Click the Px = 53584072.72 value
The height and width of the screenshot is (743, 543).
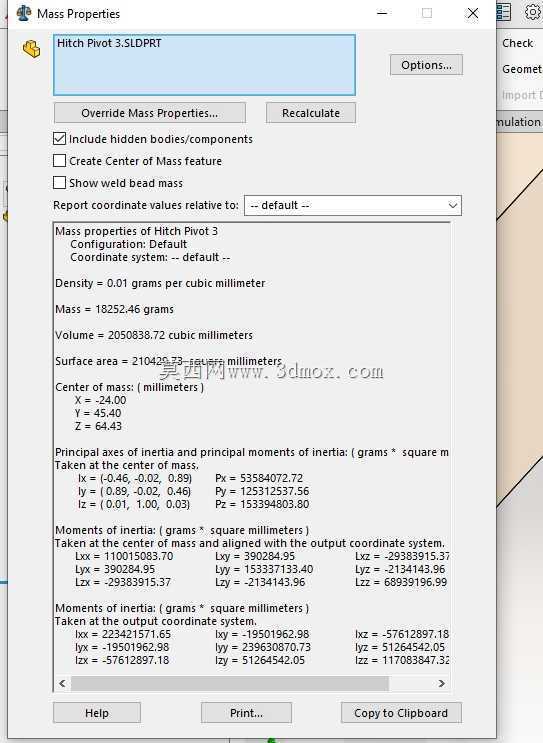coord(259,478)
